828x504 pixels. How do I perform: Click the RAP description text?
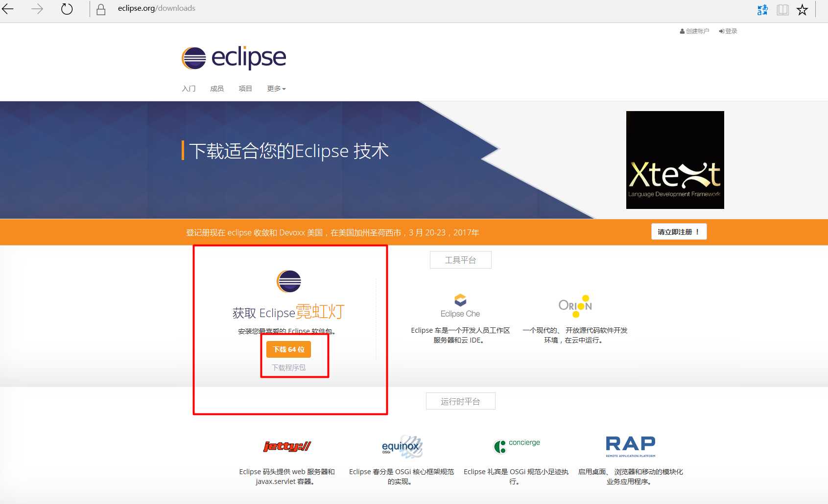click(x=630, y=477)
